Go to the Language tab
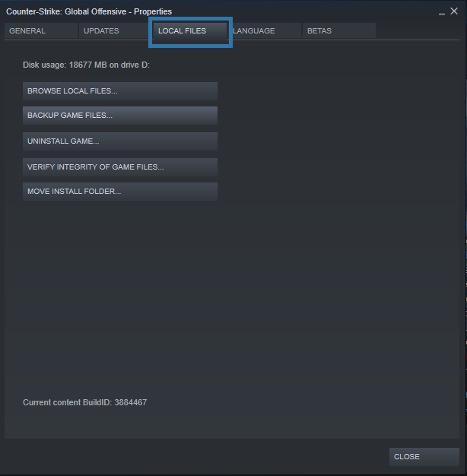 click(x=265, y=30)
